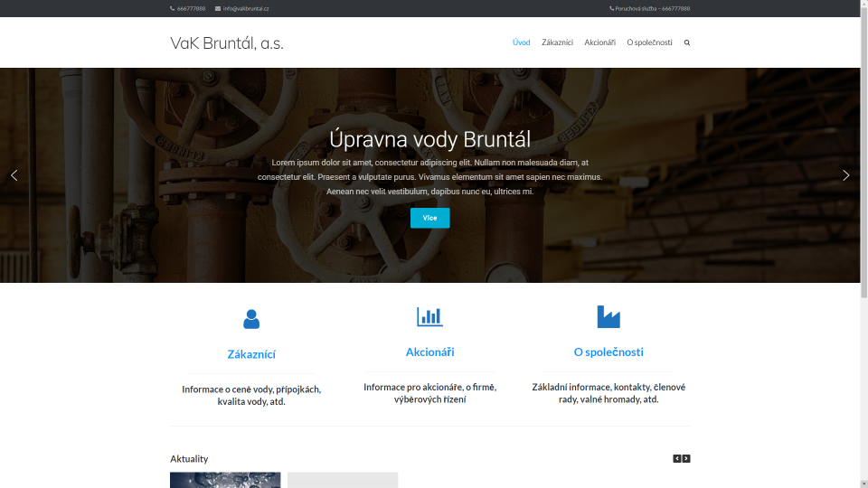Advance to next hero slide arrow
The image size is (868, 488).
point(845,175)
